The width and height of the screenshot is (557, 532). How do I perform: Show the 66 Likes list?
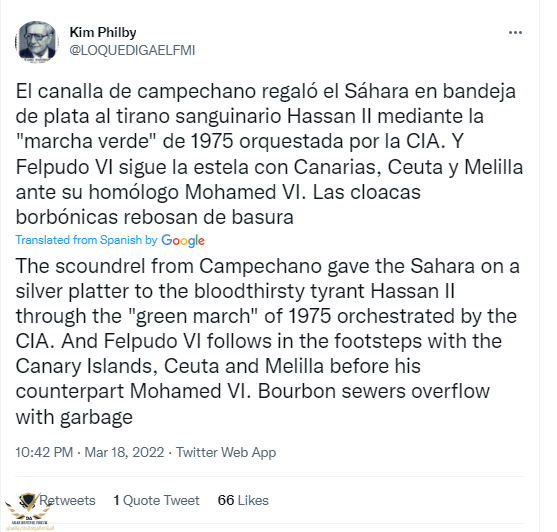pyautogui.click(x=243, y=500)
